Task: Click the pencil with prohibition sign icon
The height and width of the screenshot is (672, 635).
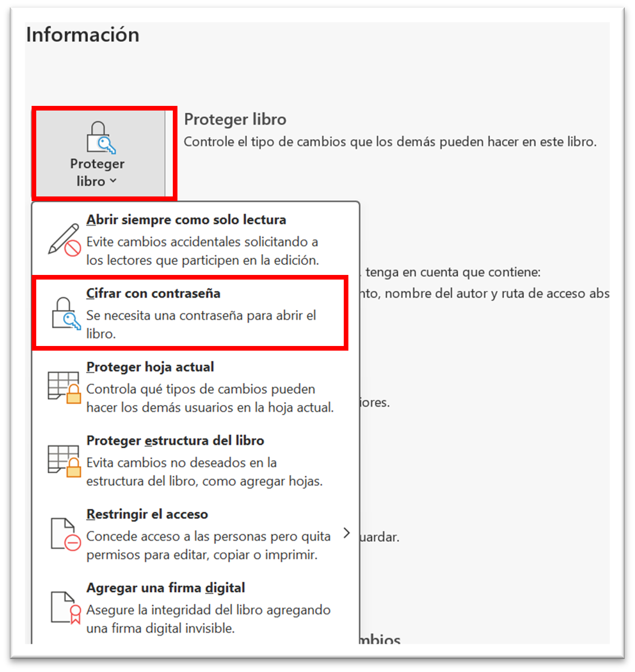Action: (65, 240)
